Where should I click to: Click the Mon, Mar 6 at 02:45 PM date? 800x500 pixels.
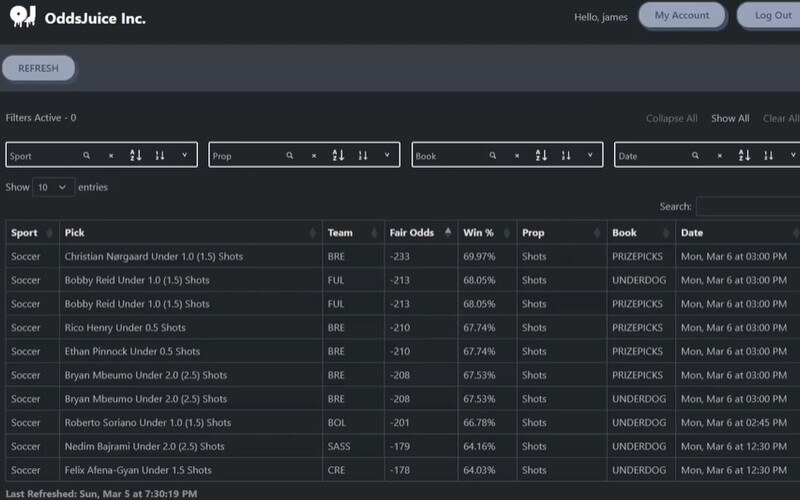pyautogui.click(x=734, y=422)
